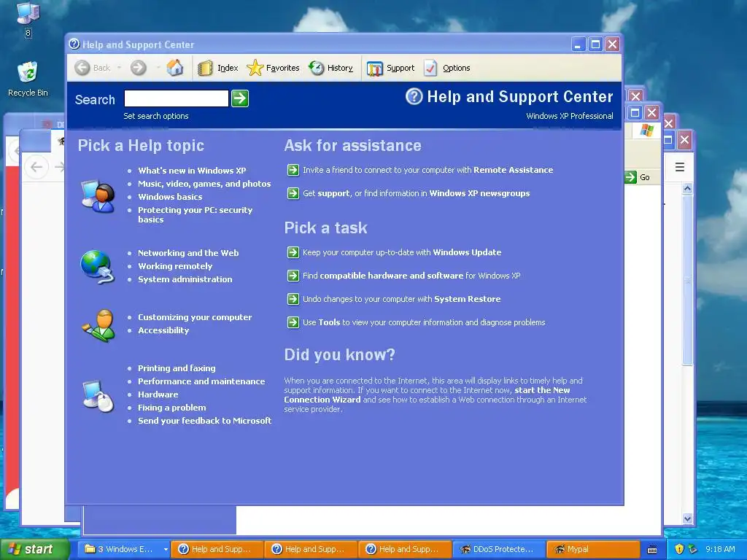Open Protecting your PC: security basics
Image resolution: width=747 pixels, height=560 pixels.
pyautogui.click(x=195, y=215)
